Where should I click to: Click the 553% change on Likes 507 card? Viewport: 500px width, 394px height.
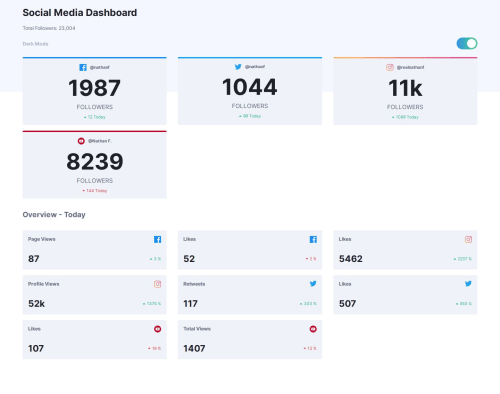pos(464,304)
